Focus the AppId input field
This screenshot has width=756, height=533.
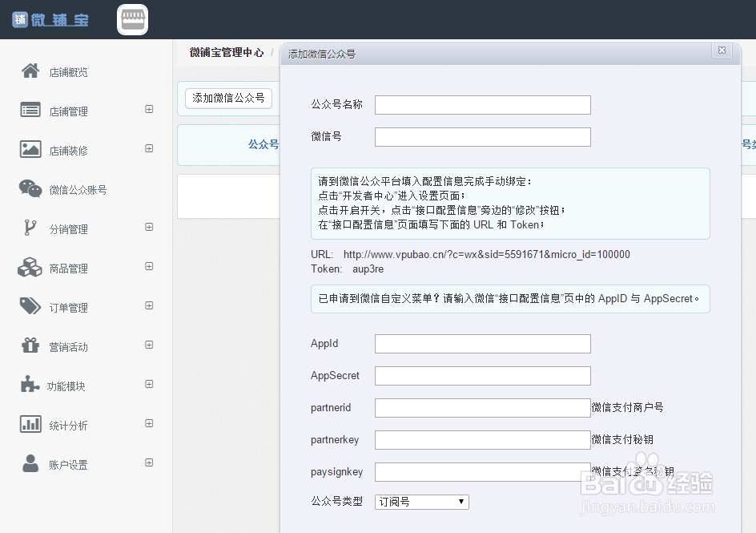point(483,344)
